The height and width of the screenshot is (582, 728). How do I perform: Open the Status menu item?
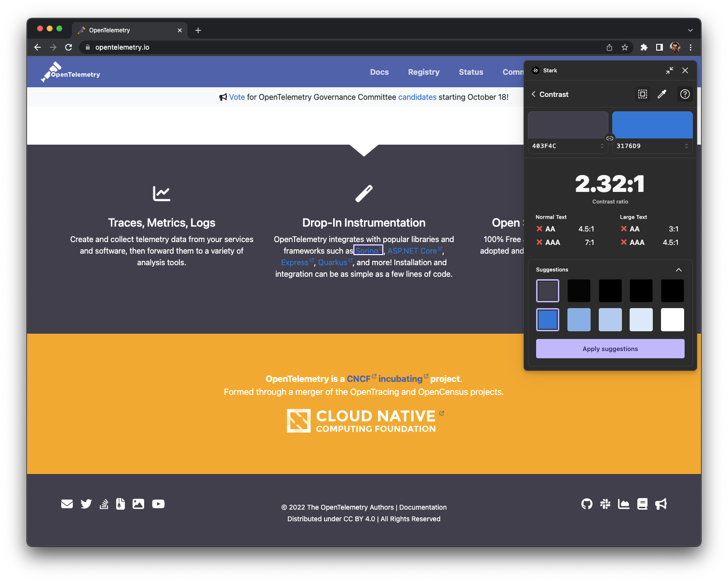coord(471,72)
